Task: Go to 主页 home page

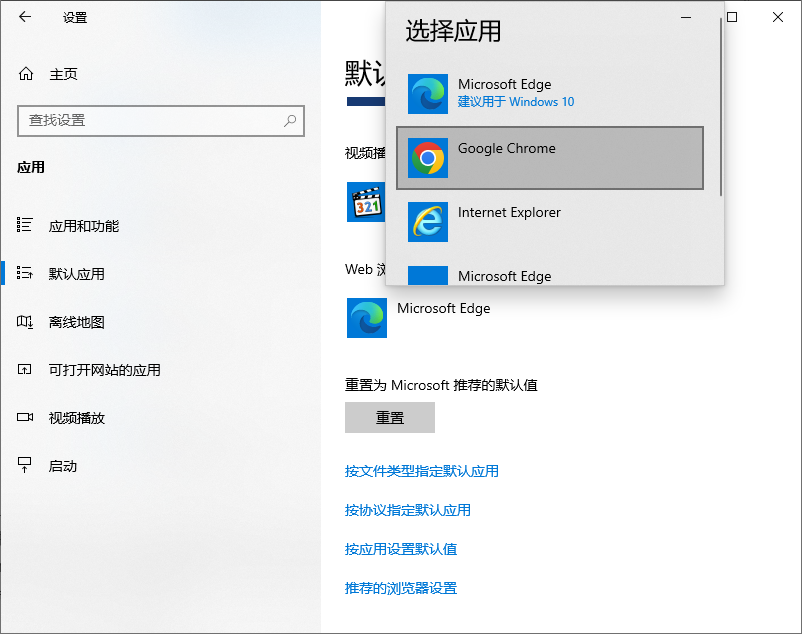Action: tap(62, 74)
